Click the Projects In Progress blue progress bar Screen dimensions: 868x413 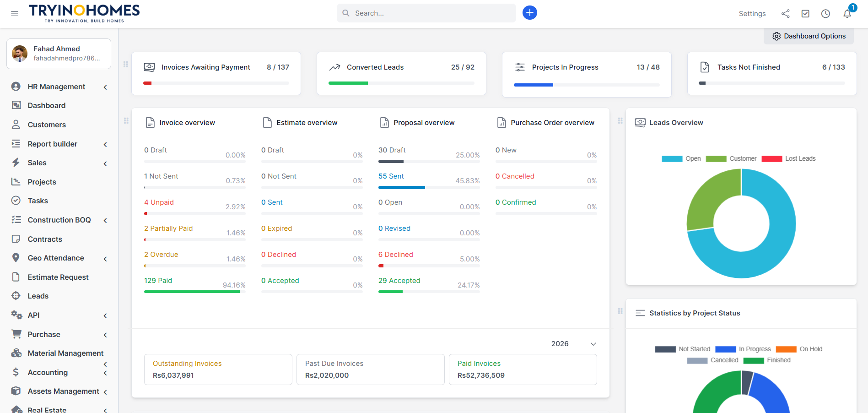[534, 85]
